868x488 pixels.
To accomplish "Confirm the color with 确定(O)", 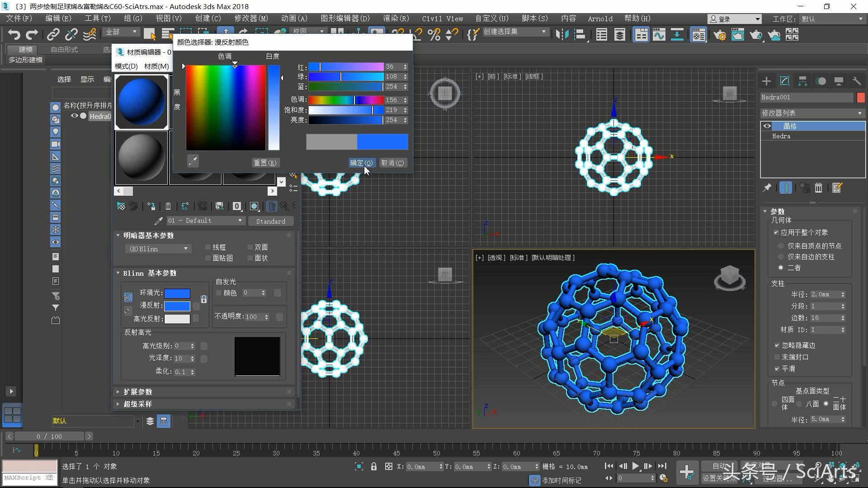I will [361, 163].
